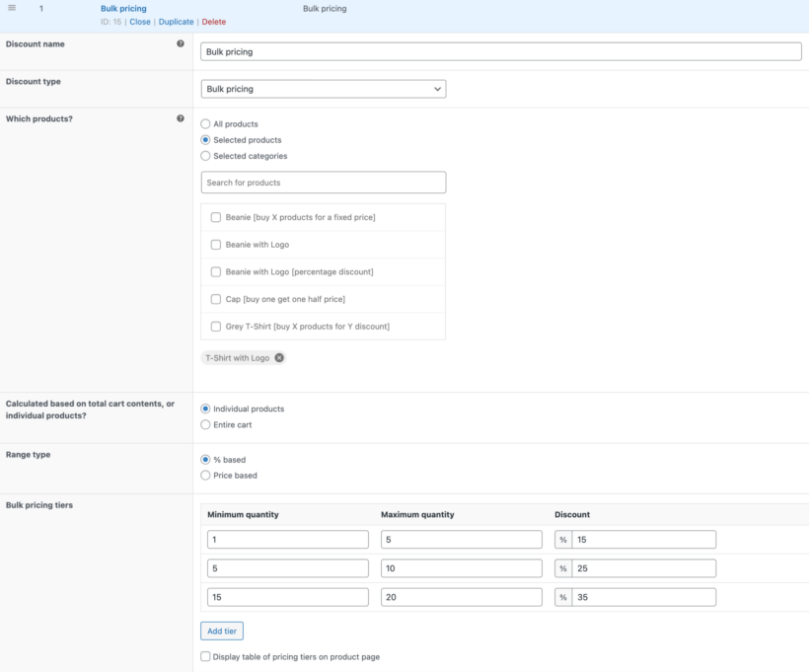Image resolution: width=809 pixels, height=672 pixels.
Task: Open the help tooltip beside Discount name
Action: coord(180,43)
